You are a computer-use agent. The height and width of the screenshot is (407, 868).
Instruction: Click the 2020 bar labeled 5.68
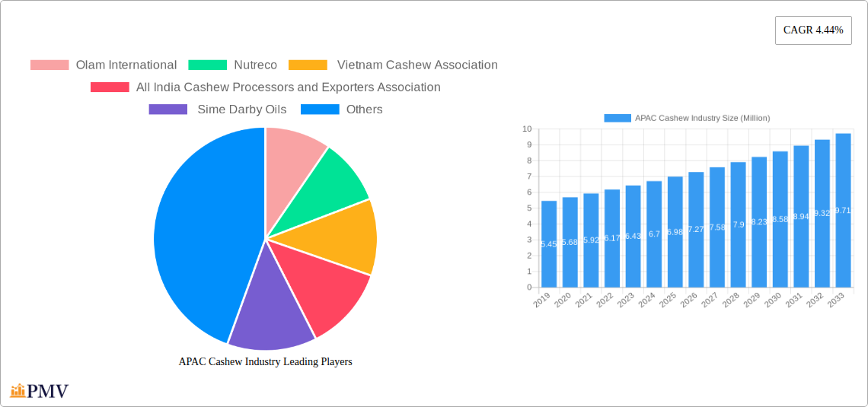[570, 242]
